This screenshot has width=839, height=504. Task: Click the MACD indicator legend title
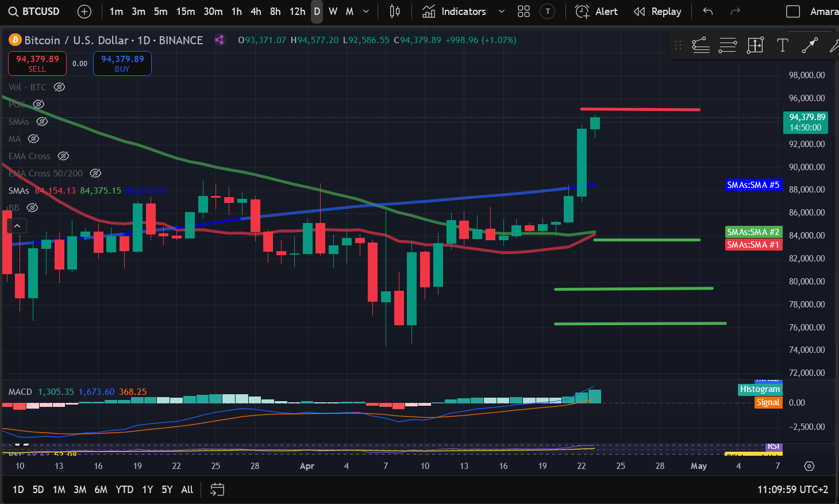pos(20,392)
